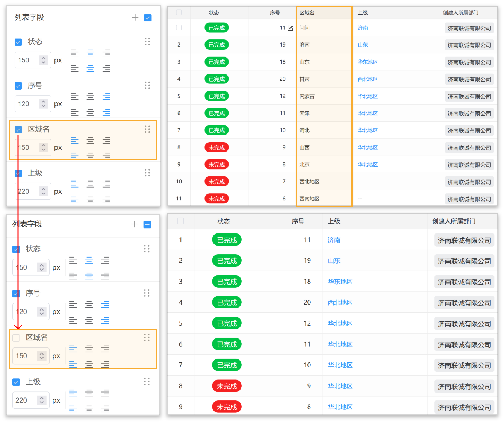This screenshot has width=504, height=423.
Task: Click drag handle of 上级 in lower panel
Action: pyautogui.click(x=147, y=382)
